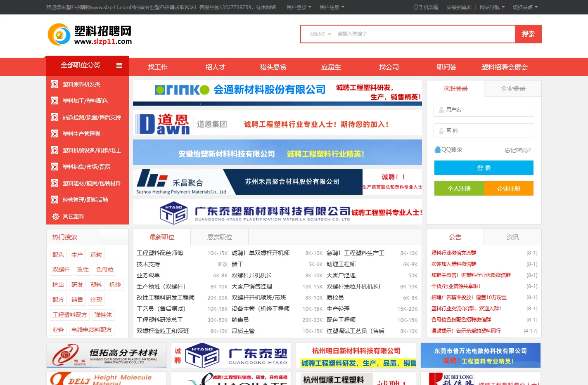This screenshot has height=385, width=588.
Task: Click the hamburger icon next to 全部职位分类
Action: [x=119, y=65]
